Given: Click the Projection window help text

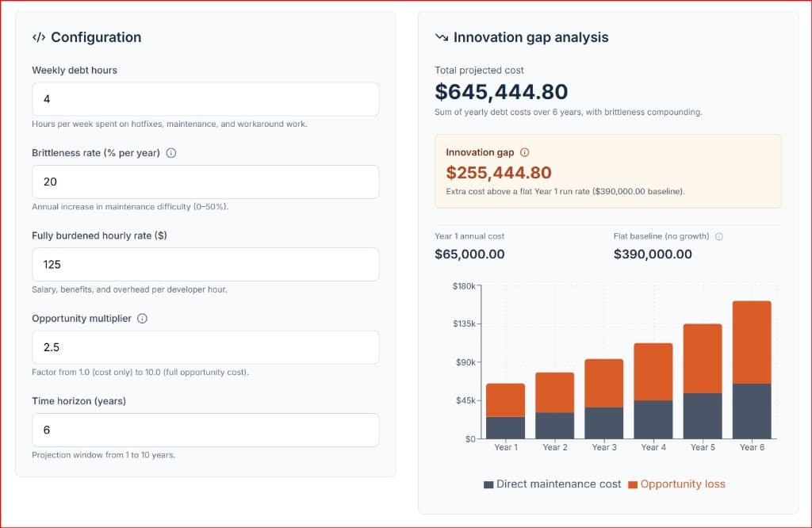Looking at the screenshot, I should point(104,455).
